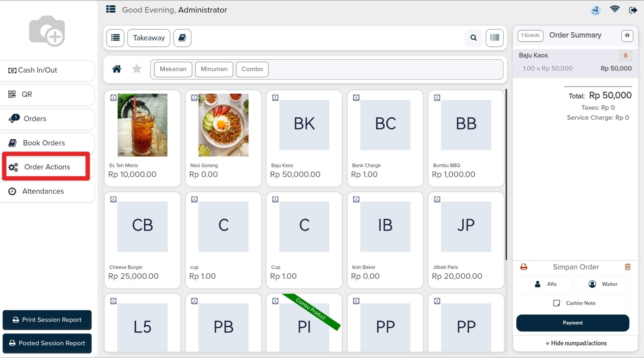644x358 pixels.
Task: Open Book Orders in sidebar
Action: [47, 143]
